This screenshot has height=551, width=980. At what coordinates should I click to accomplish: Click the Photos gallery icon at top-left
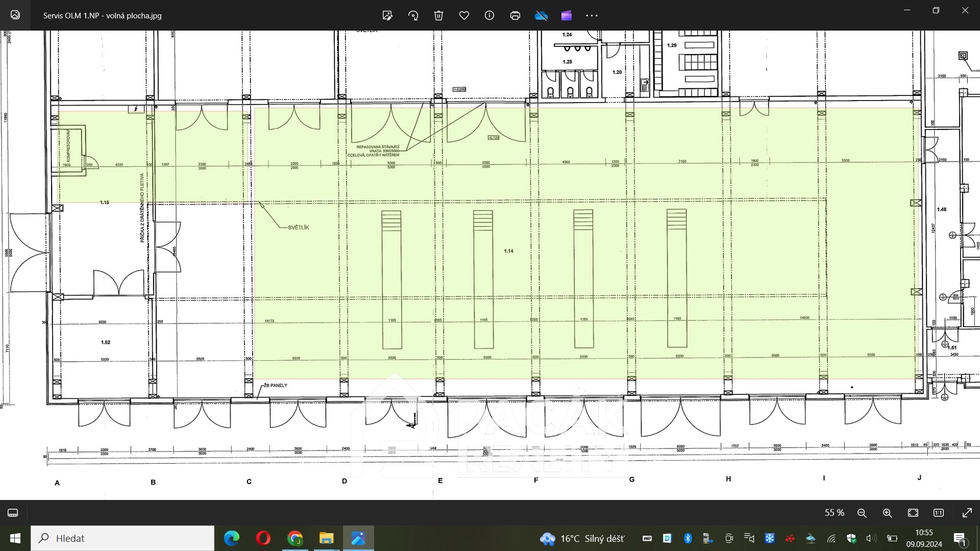click(x=15, y=15)
